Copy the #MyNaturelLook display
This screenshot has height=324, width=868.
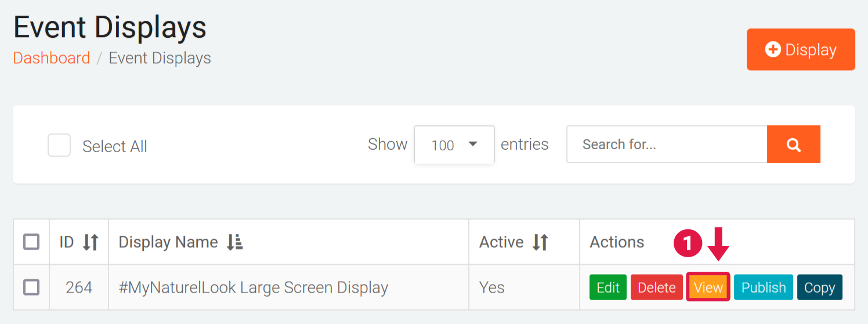(819, 287)
